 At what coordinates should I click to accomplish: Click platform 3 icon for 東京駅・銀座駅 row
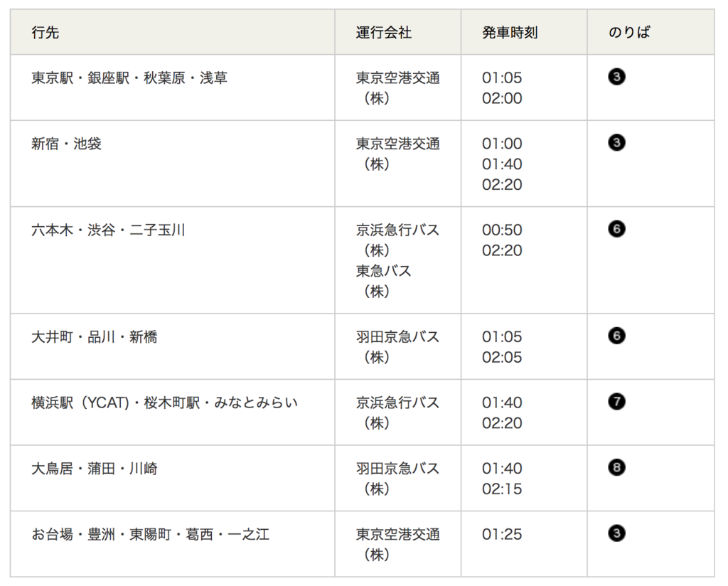pyautogui.click(x=616, y=77)
